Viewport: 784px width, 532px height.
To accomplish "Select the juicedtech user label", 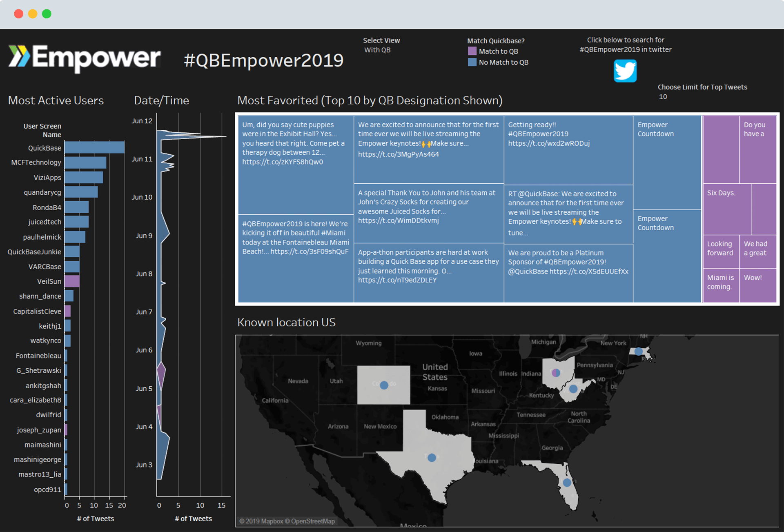I will click(x=45, y=222).
